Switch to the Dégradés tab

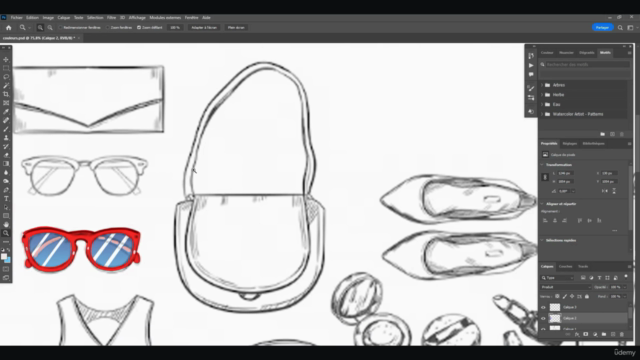(x=587, y=53)
